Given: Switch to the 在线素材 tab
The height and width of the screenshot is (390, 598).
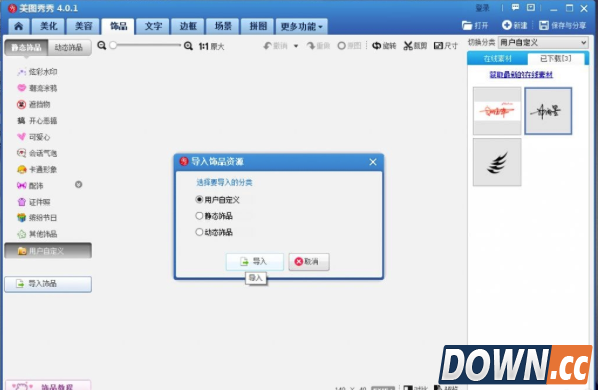Looking at the screenshot, I should 497,59.
